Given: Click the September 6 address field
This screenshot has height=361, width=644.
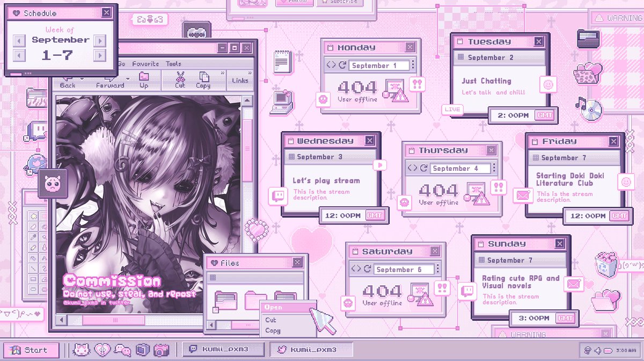Looking at the screenshot, I should [404, 269].
